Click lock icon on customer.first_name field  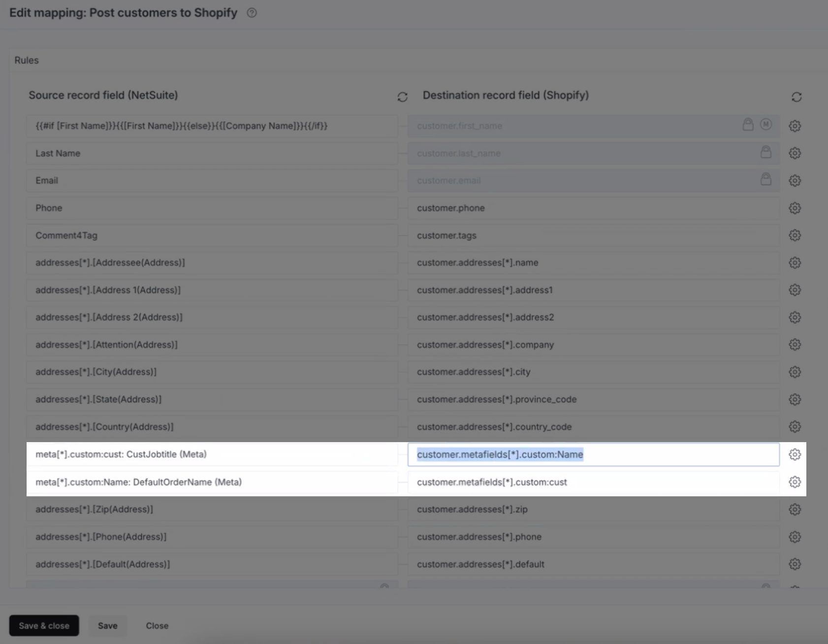(748, 124)
